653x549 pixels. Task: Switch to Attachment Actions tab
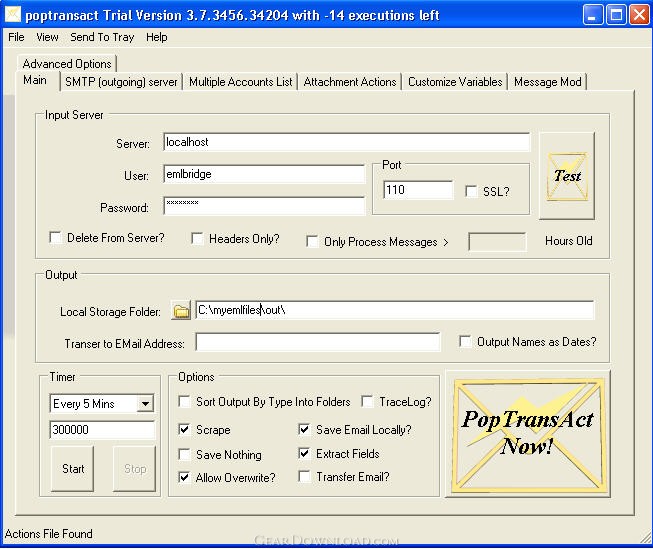tap(350, 82)
